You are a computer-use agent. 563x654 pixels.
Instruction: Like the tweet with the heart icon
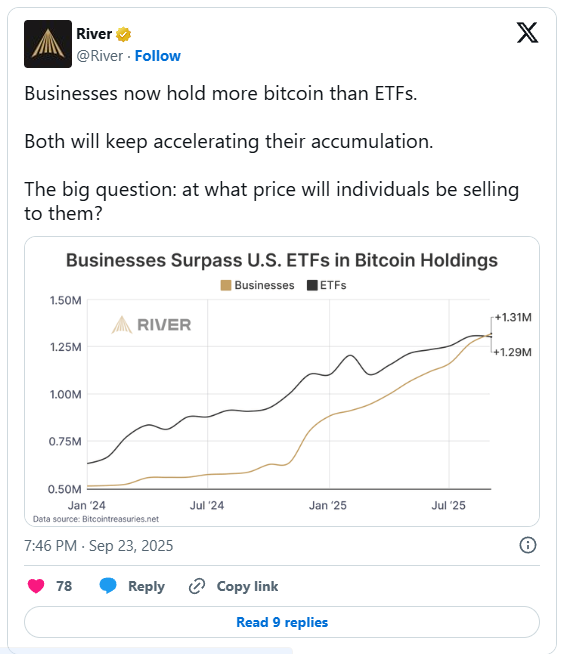[x=36, y=586]
